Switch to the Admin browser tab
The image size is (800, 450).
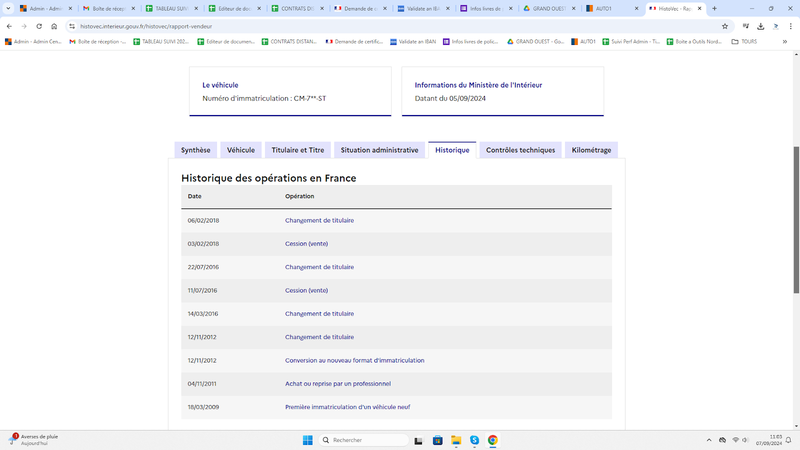45,8
